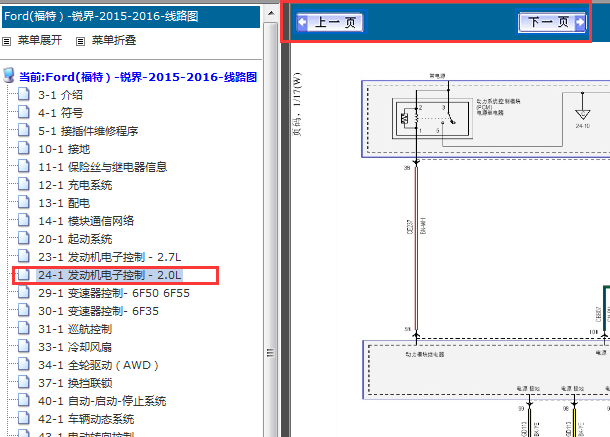This screenshot has width=610, height=437.
Task: Select 37-1 换挡联锁 entry
Action: [x=75, y=383]
